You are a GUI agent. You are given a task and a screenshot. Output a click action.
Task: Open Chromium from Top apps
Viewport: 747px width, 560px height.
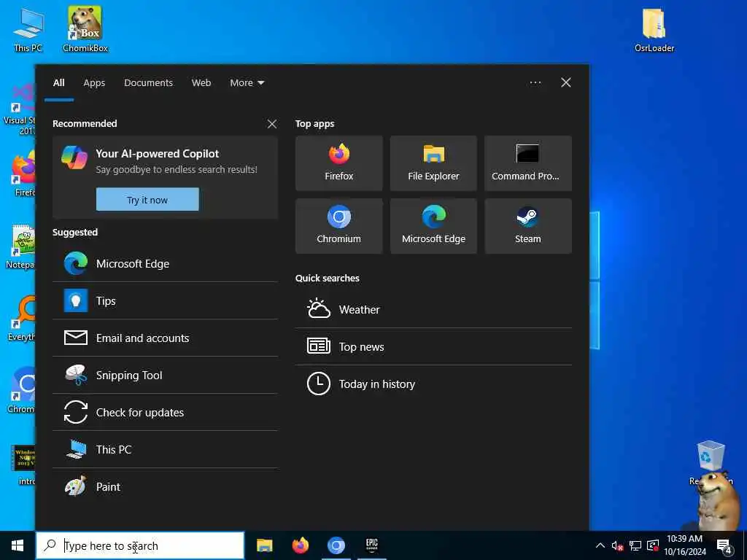click(338, 226)
